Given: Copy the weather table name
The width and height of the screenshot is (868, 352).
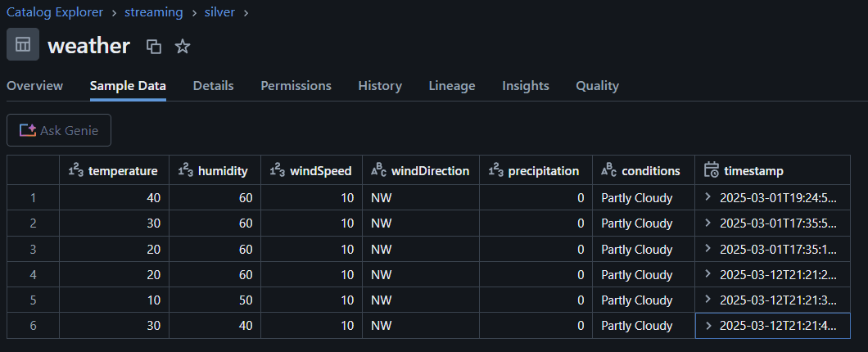Looking at the screenshot, I should [x=154, y=47].
